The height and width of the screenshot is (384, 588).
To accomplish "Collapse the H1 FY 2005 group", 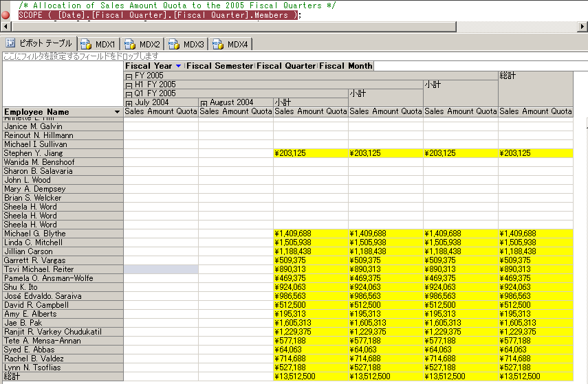I will [129, 84].
